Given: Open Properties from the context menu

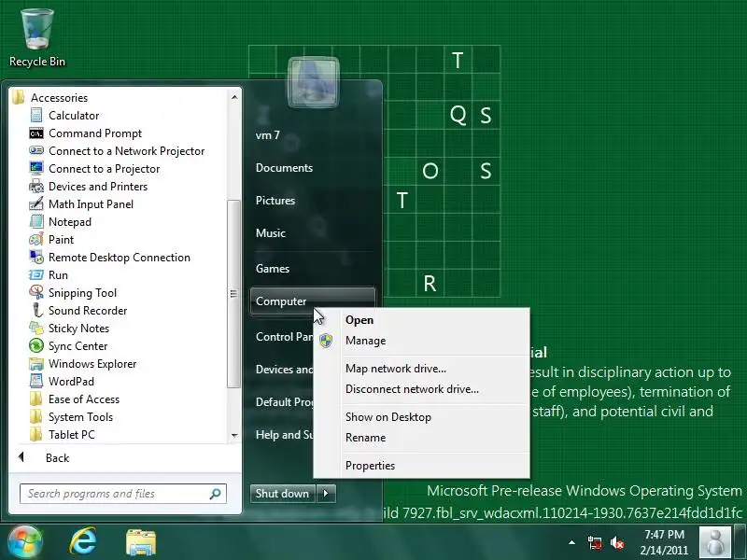Looking at the screenshot, I should [421, 466].
